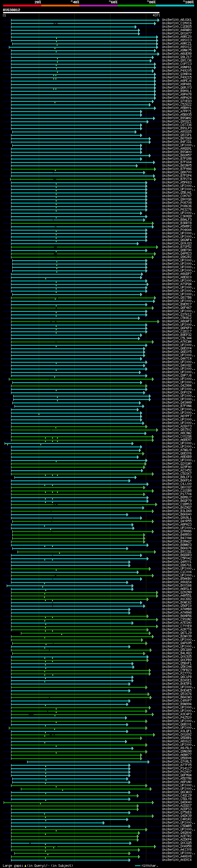Click the orange ~40% identity legend segment
This screenshot has height=868, width=197.
pyautogui.click(x=60, y=6)
